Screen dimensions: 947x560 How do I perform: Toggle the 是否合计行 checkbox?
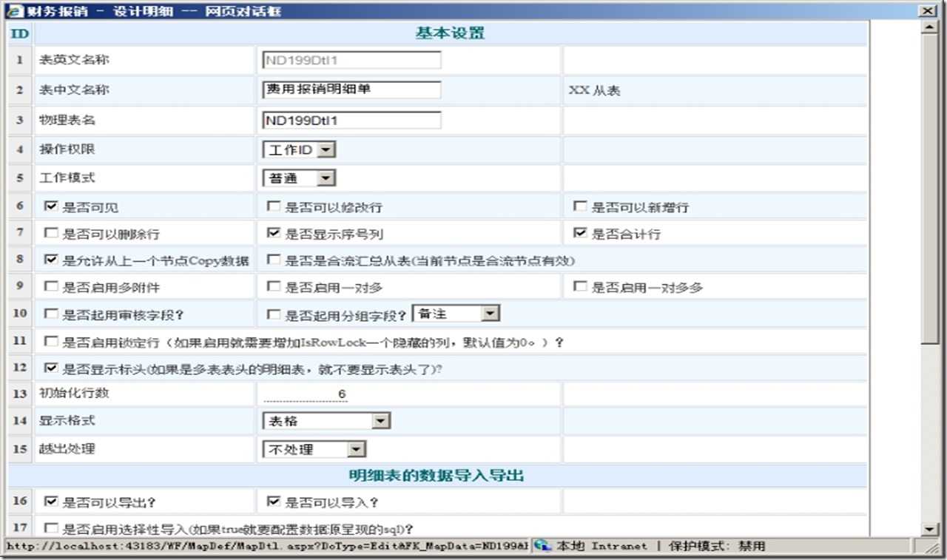click(x=579, y=233)
